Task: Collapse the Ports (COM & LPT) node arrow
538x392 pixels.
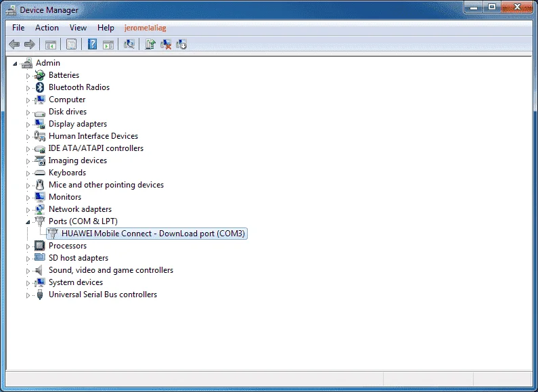Action: (x=28, y=222)
